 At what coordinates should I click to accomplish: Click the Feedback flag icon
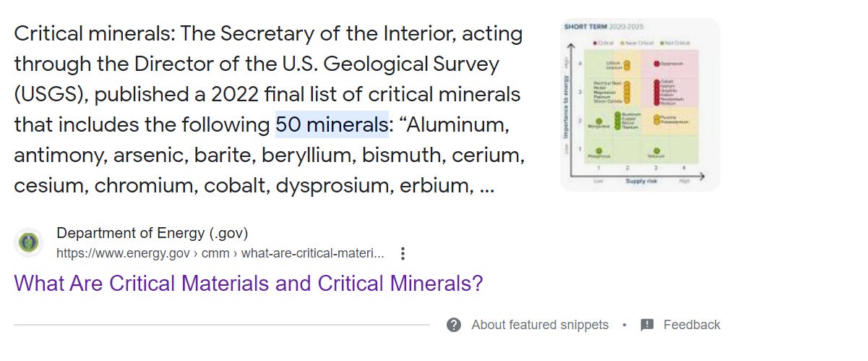(x=647, y=325)
